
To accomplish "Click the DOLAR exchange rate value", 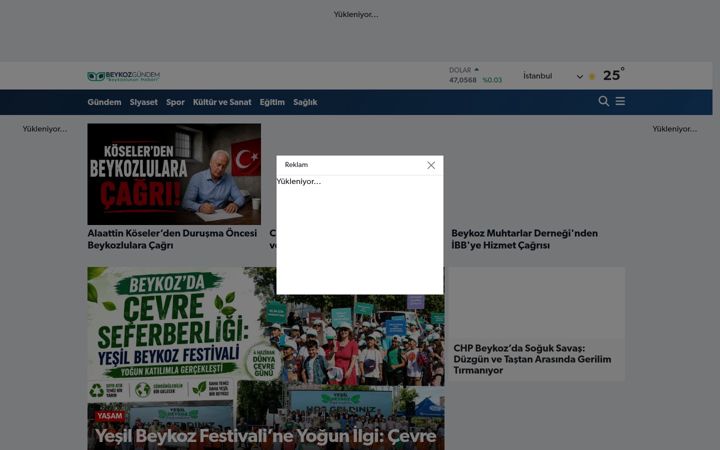I will [x=462, y=80].
